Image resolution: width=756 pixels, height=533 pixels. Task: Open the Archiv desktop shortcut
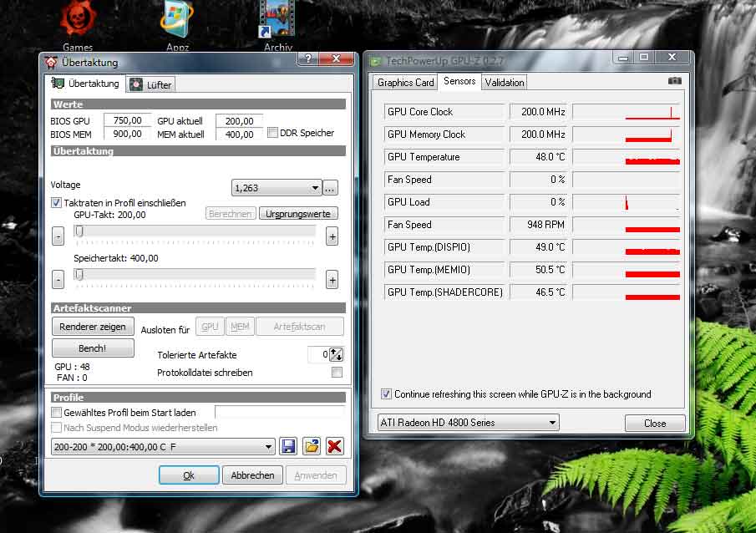point(277,24)
